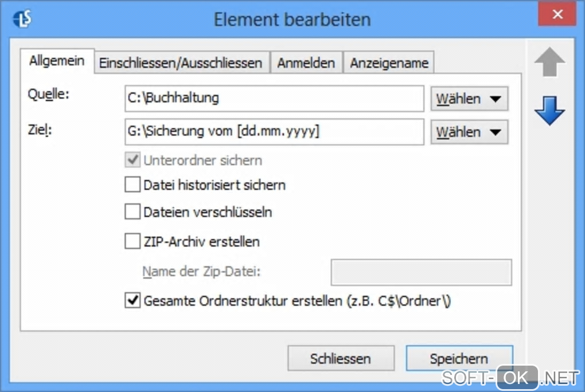Open the Wählen dropdown for Quelle
585x392 pixels.
point(469,99)
